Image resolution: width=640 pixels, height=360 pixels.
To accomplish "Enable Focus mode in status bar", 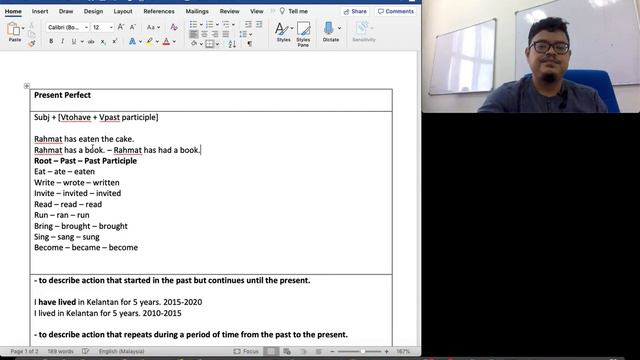I will pyautogui.click(x=246, y=351).
